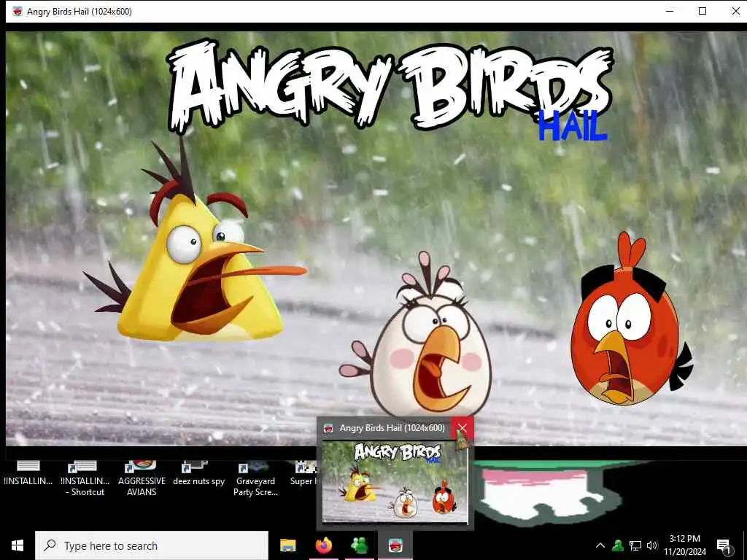Open the clock showing 3:12 PM
747x560 pixels.
[685, 545]
